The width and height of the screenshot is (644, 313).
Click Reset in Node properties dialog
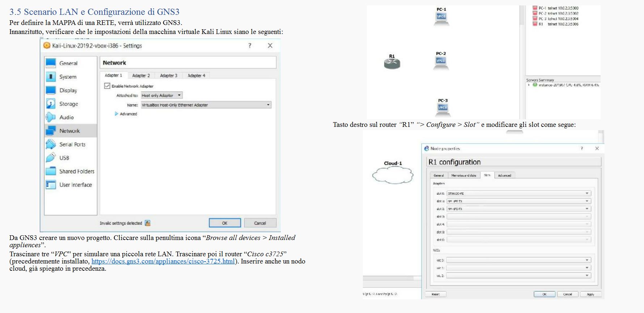coord(436,294)
